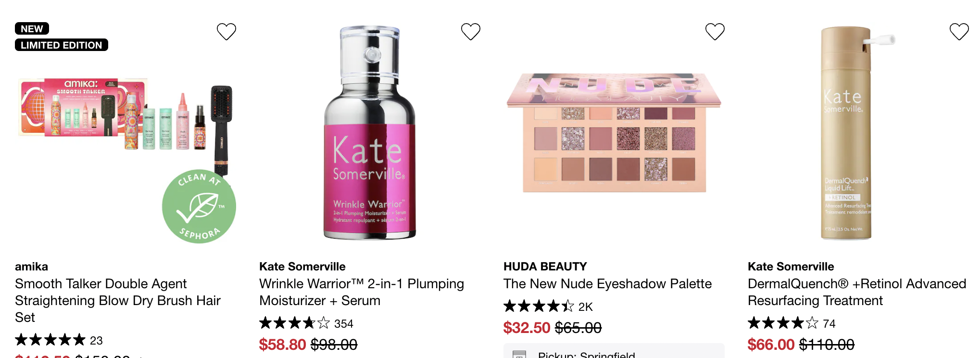Toggle heart on Wrinkle Warrior moisturizer
This screenshot has height=358, width=980.
pos(471,32)
